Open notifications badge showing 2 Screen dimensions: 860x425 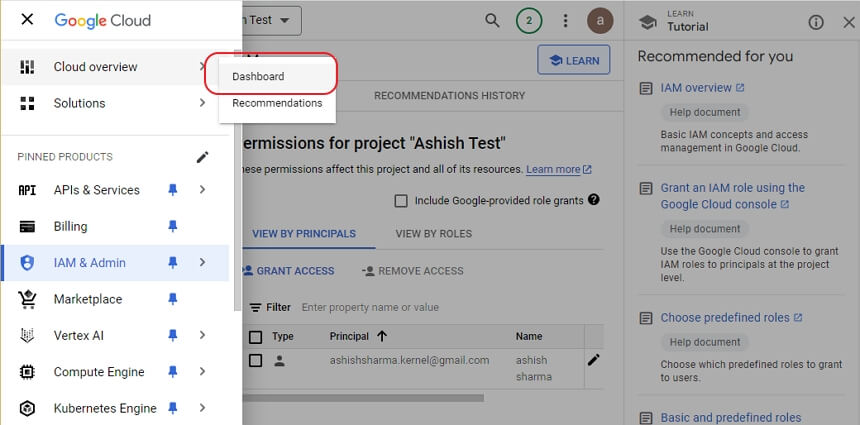[529, 21]
